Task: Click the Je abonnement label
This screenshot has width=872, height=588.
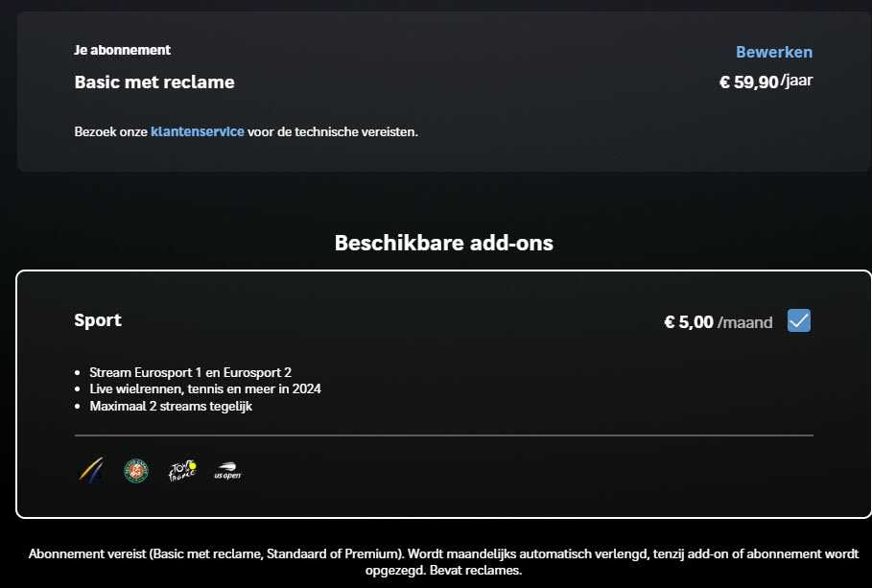Action: click(122, 50)
